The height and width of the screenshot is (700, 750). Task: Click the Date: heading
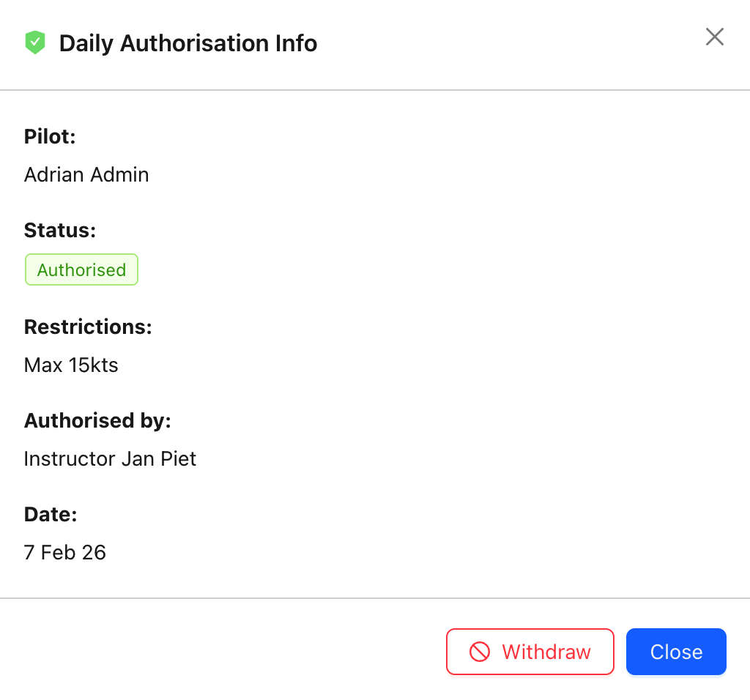tap(50, 514)
